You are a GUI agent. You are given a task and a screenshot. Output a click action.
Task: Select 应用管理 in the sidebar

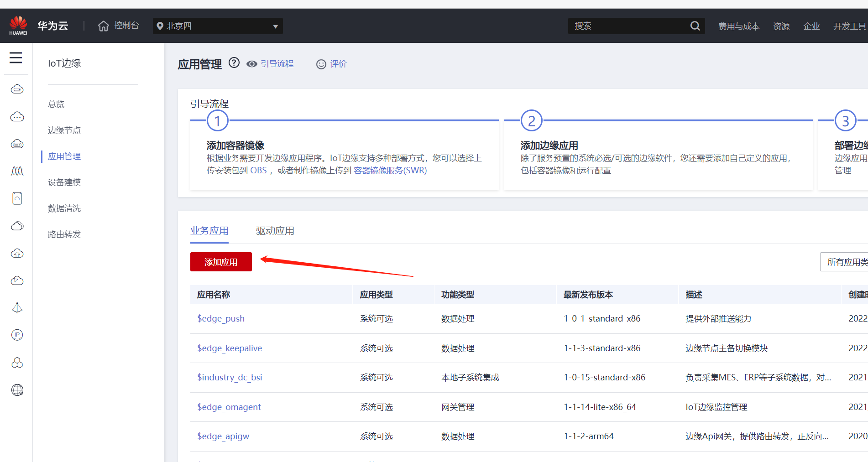pyautogui.click(x=64, y=156)
